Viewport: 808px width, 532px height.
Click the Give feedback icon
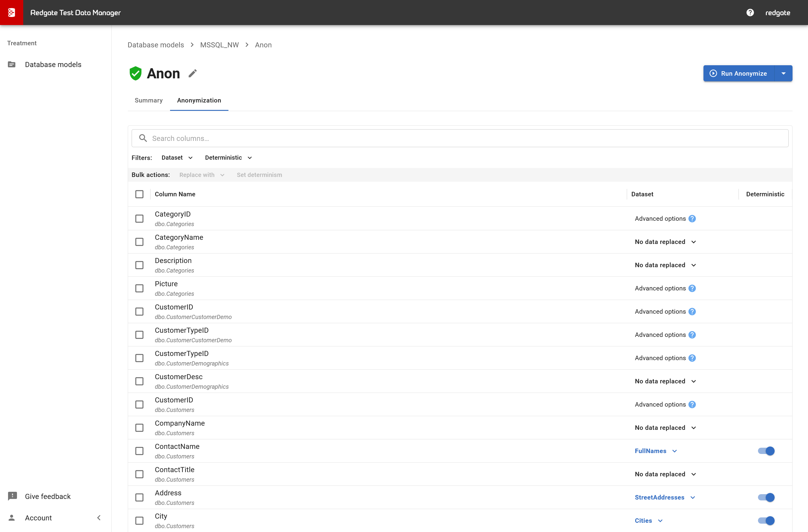click(x=12, y=496)
